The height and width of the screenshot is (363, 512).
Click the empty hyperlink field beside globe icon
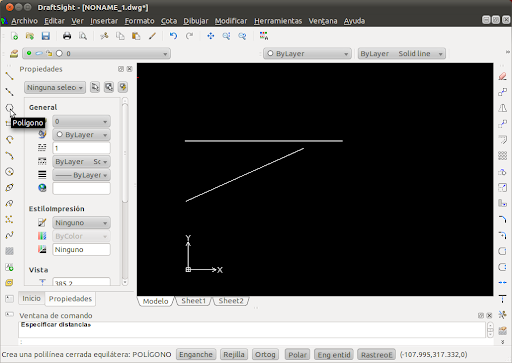click(x=81, y=188)
